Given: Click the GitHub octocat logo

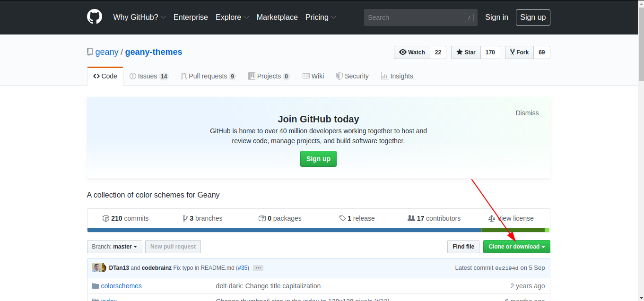Looking at the screenshot, I should tap(95, 17).
